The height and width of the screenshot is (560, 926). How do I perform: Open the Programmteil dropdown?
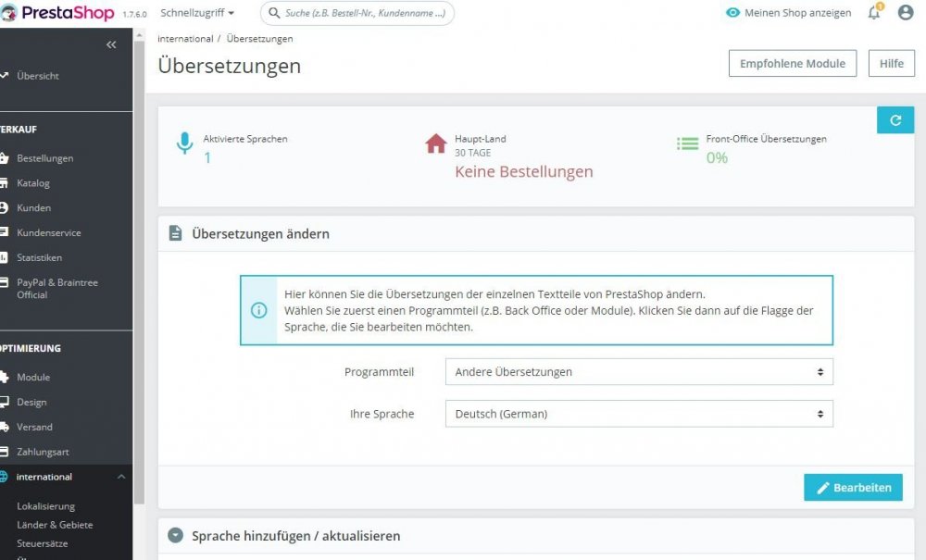tap(639, 372)
